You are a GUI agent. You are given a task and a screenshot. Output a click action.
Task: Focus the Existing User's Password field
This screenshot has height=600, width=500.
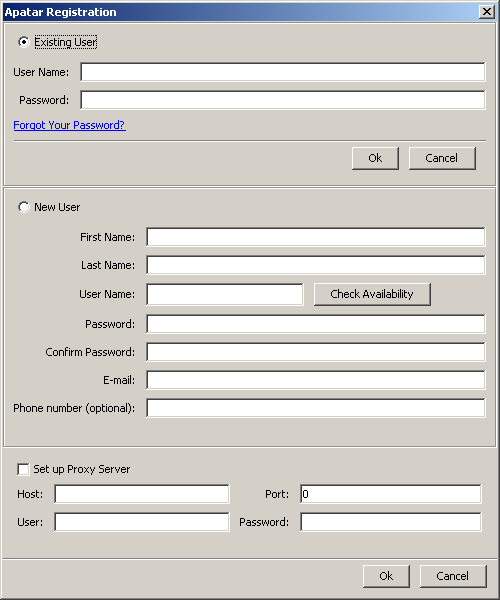pos(283,100)
